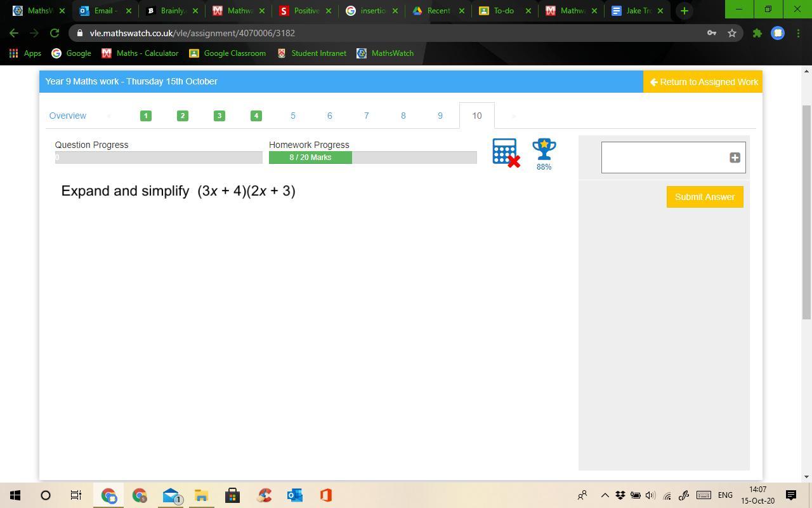Open Outlook from the taskbar

pos(295,495)
